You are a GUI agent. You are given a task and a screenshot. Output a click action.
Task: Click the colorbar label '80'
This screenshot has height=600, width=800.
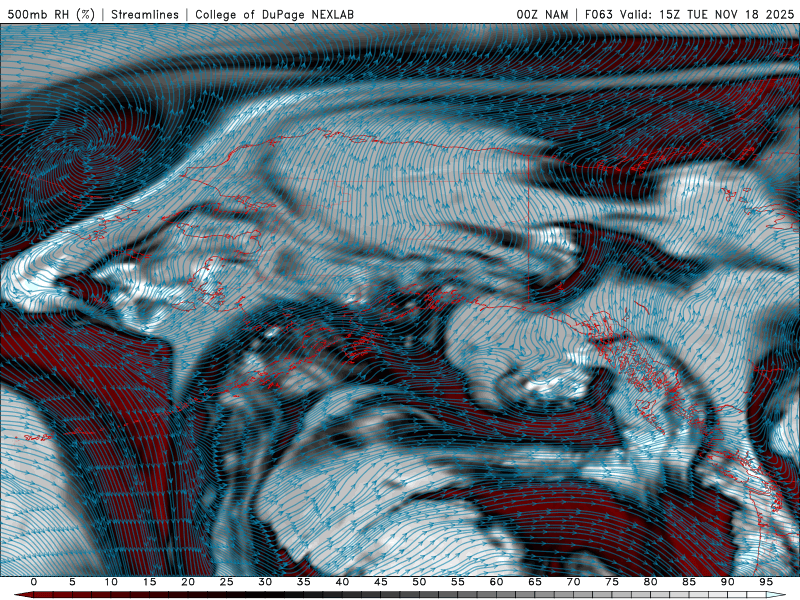[651, 582]
